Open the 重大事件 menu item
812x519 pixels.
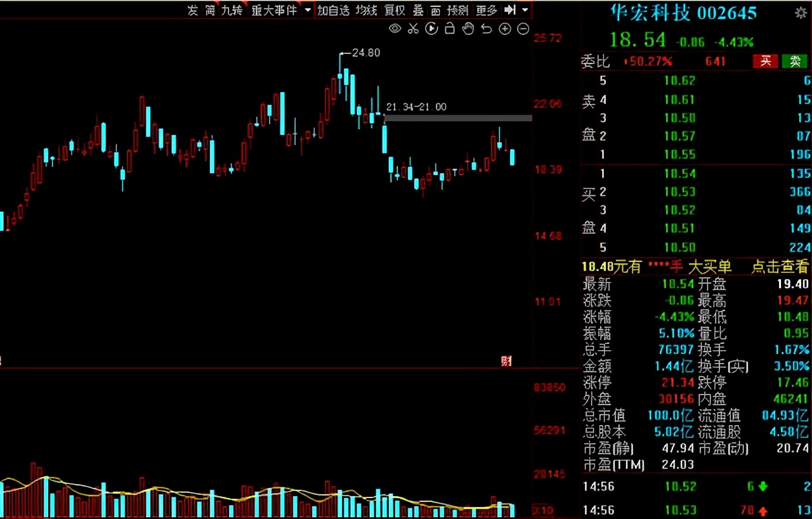(x=274, y=10)
